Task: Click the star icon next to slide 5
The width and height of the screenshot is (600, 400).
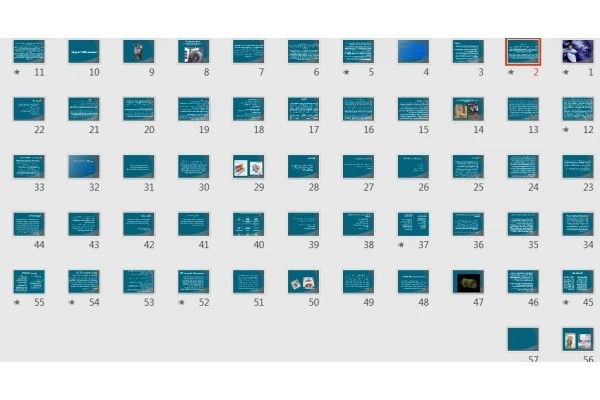Action: point(346,72)
